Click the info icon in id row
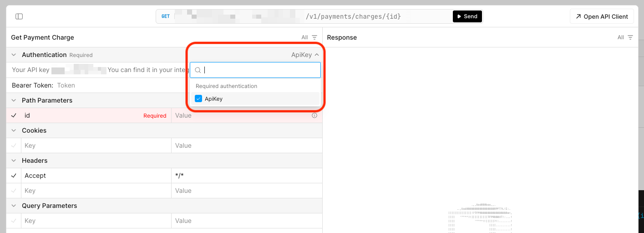The height and width of the screenshot is (233, 644). click(314, 116)
